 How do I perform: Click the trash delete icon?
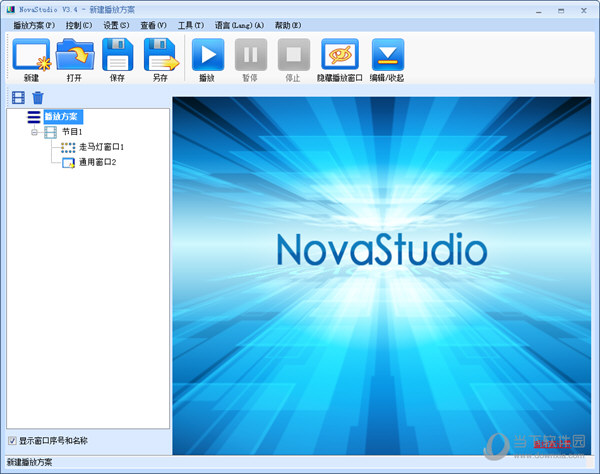pyautogui.click(x=38, y=98)
